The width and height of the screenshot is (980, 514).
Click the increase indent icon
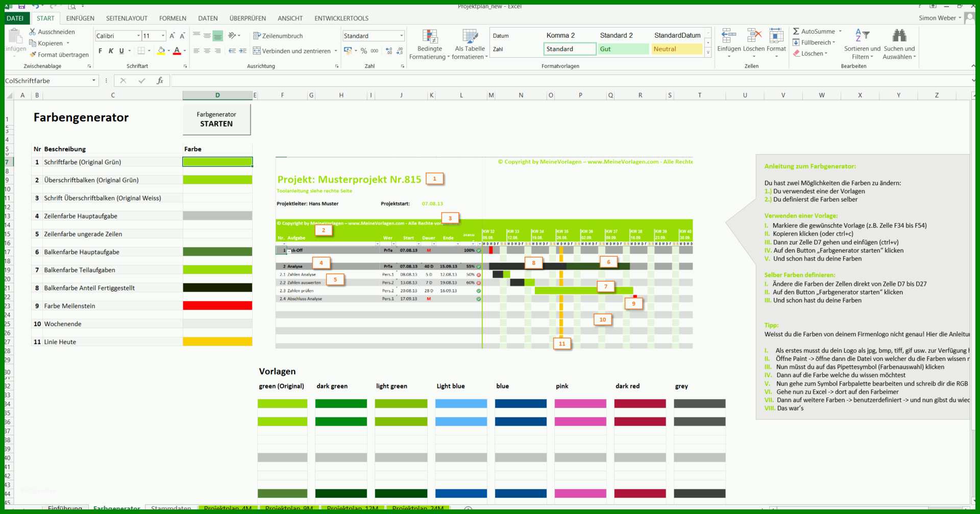coord(243,51)
